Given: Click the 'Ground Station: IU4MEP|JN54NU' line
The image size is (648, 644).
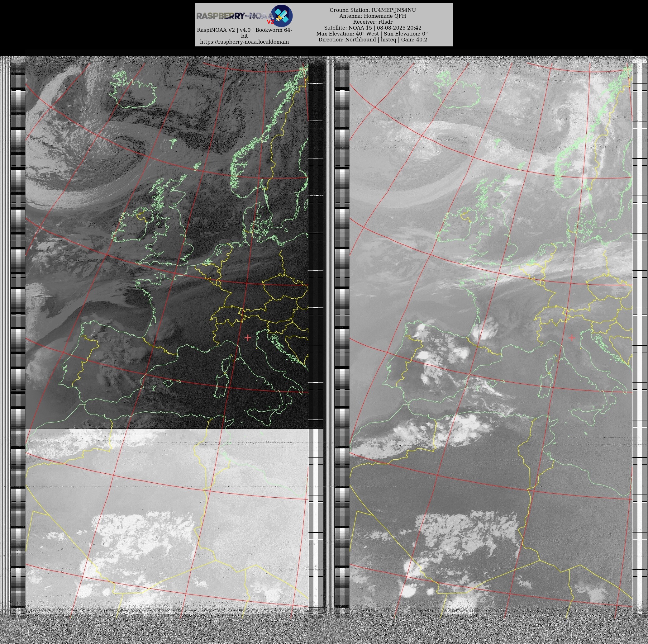Looking at the screenshot, I should point(373,10).
